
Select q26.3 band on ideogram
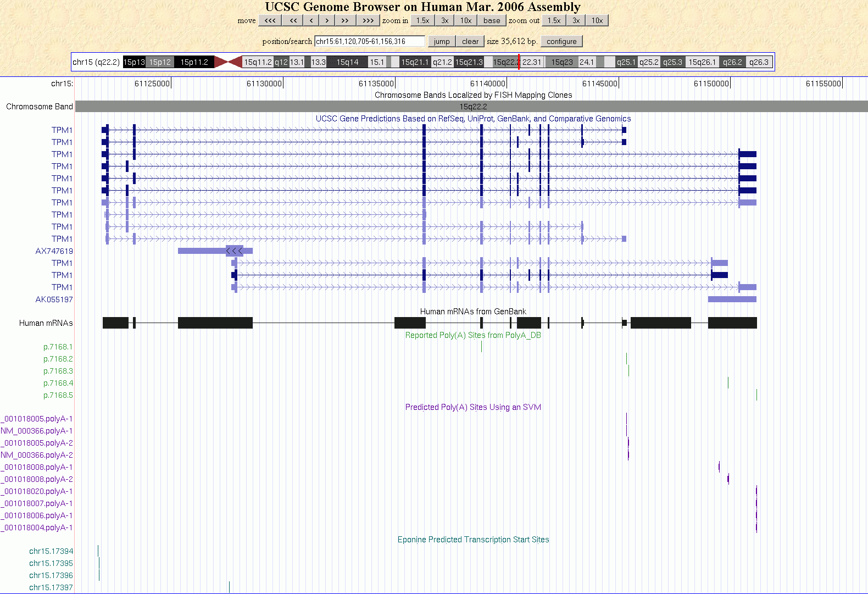759,62
